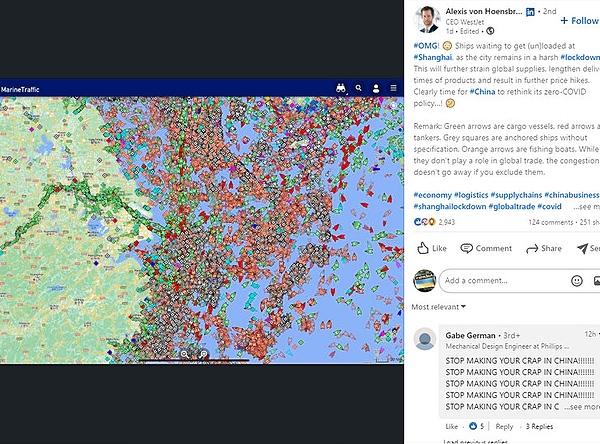Click the Comment button
Screen dimensions: 600x444
486,248
